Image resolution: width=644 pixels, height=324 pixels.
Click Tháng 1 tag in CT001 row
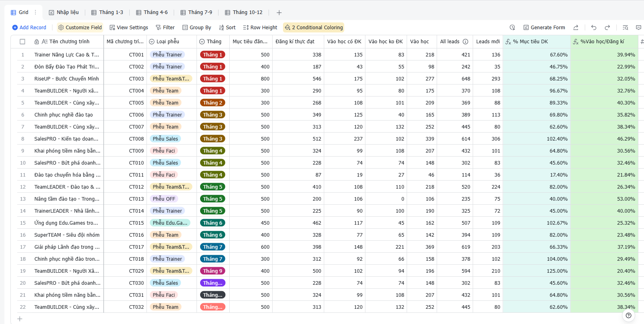pyautogui.click(x=213, y=55)
